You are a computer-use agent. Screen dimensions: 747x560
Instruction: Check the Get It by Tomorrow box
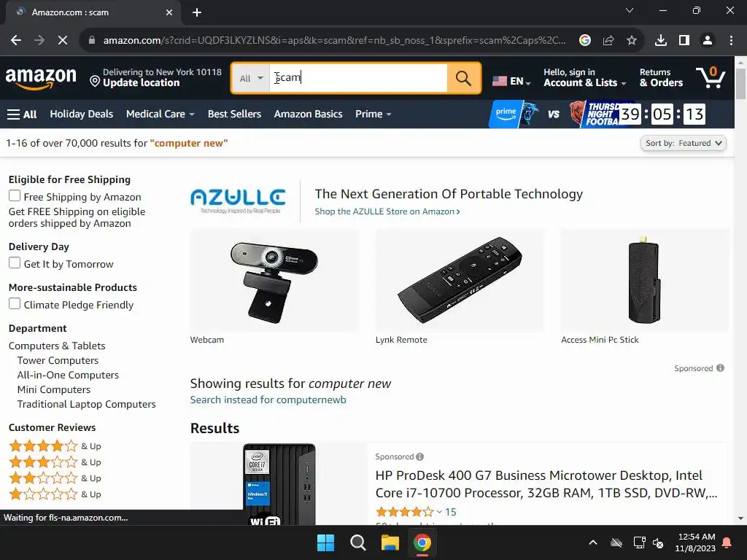point(15,262)
